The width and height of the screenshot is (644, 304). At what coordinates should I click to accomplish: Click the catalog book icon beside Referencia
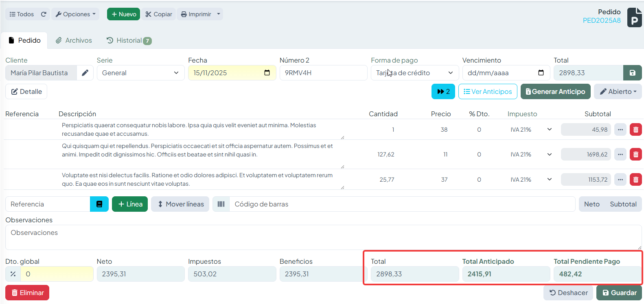pyautogui.click(x=99, y=204)
